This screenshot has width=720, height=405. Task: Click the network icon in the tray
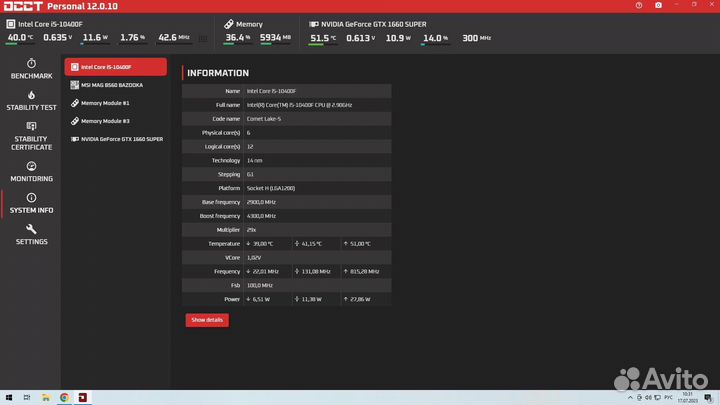point(657,398)
